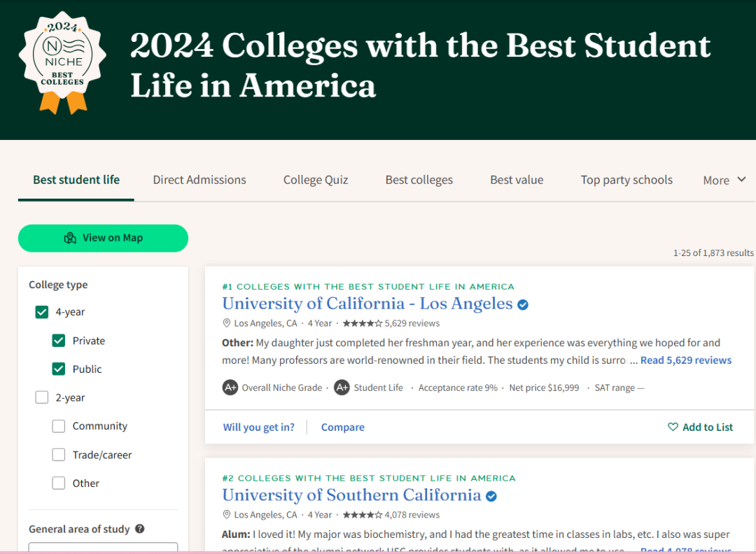This screenshot has height=554, width=756.
Task: Enable the Community checkbox
Action: point(59,426)
